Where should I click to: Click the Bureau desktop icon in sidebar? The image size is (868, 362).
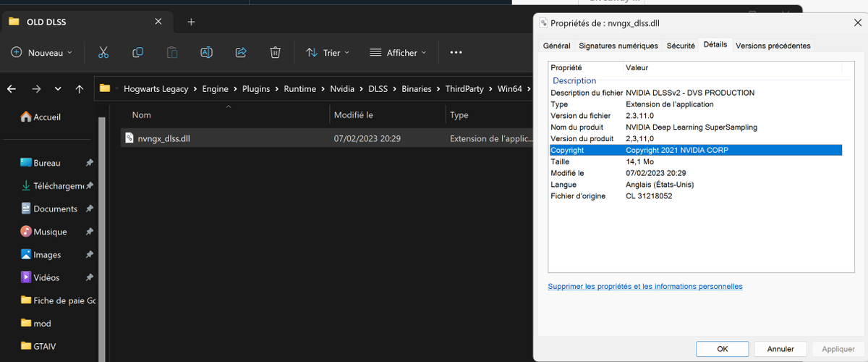26,163
